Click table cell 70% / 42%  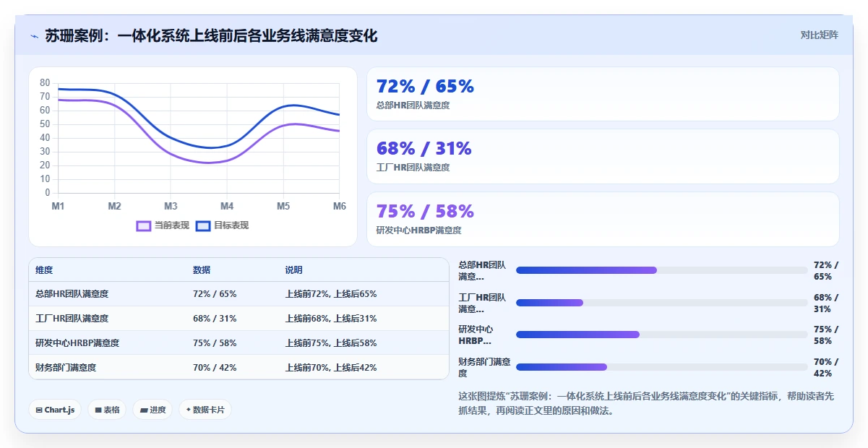click(x=215, y=367)
